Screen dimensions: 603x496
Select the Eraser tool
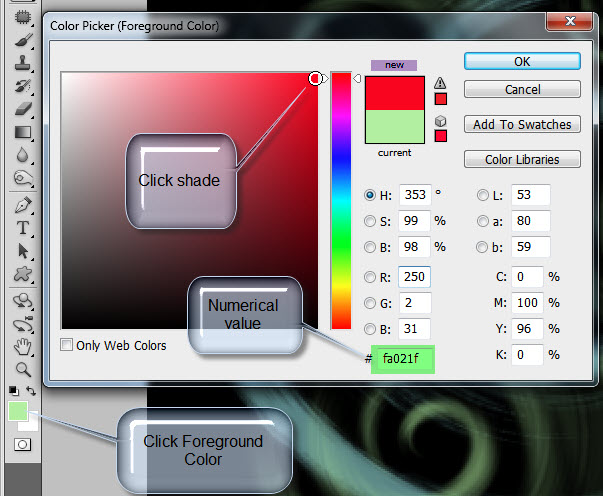click(23, 109)
